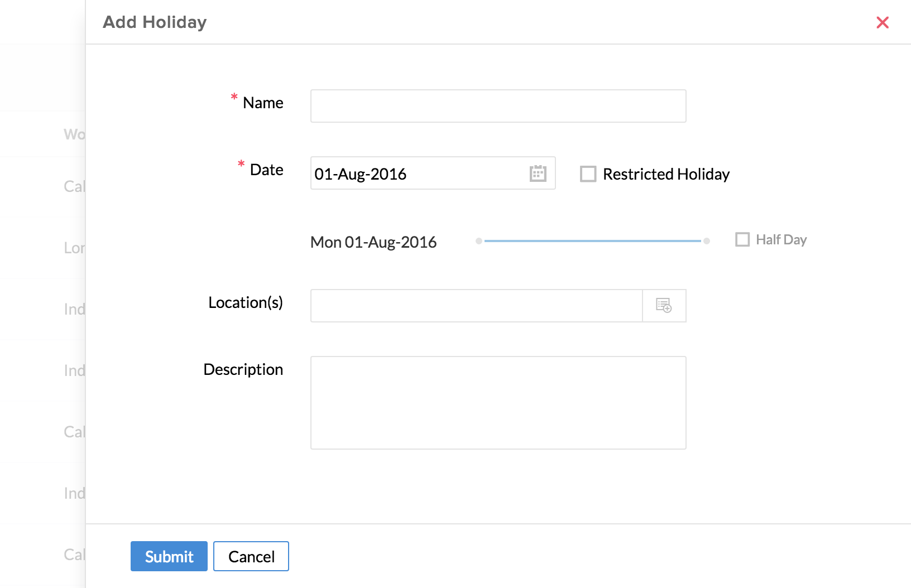Close the Add Holiday dialog
Viewport: 911px width, 588px height.
pos(882,22)
